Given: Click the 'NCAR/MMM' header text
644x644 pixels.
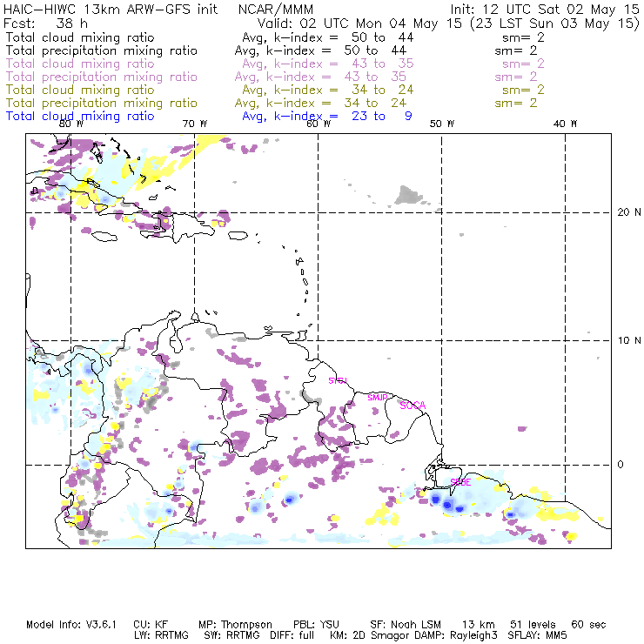Looking at the screenshot, I should (x=276, y=9).
